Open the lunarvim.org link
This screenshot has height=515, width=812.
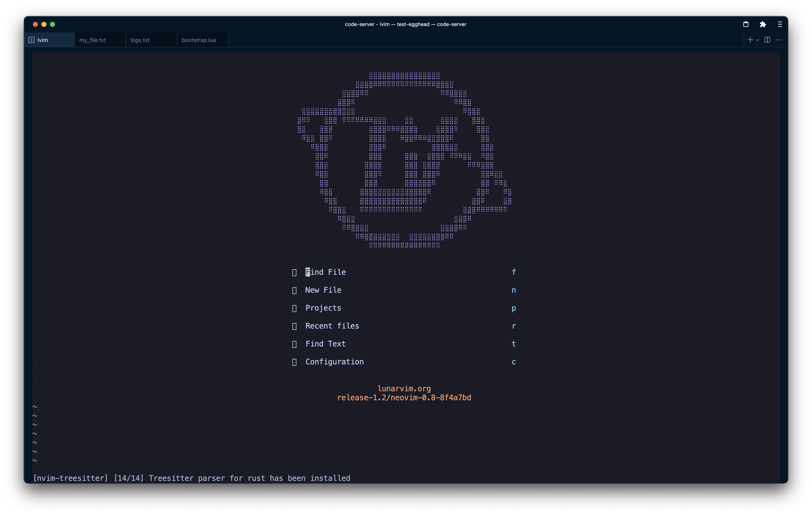(x=404, y=388)
